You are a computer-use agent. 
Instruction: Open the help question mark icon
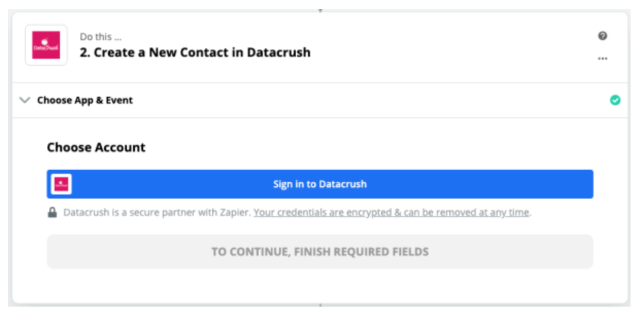[x=602, y=36]
